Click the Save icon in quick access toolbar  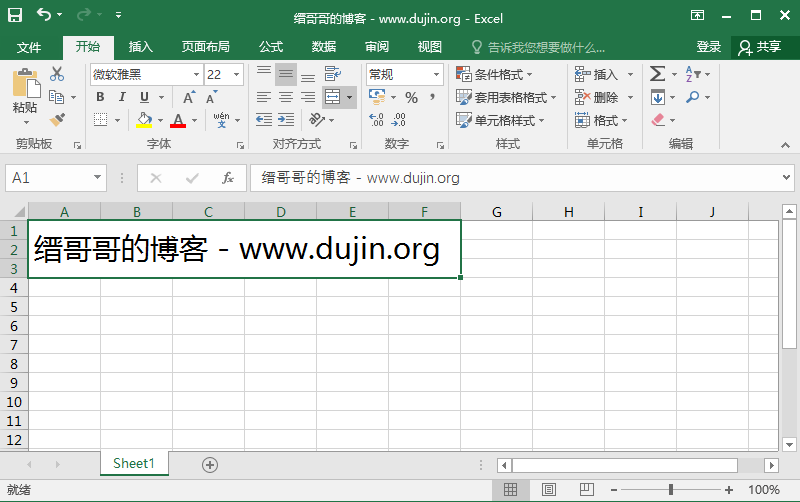tap(15, 15)
